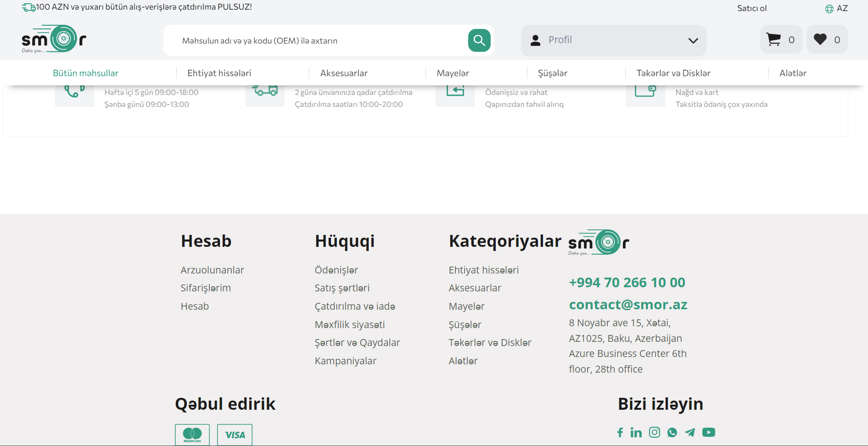
Task: Open the WhatsApp social icon
Action: tap(672, 432)
